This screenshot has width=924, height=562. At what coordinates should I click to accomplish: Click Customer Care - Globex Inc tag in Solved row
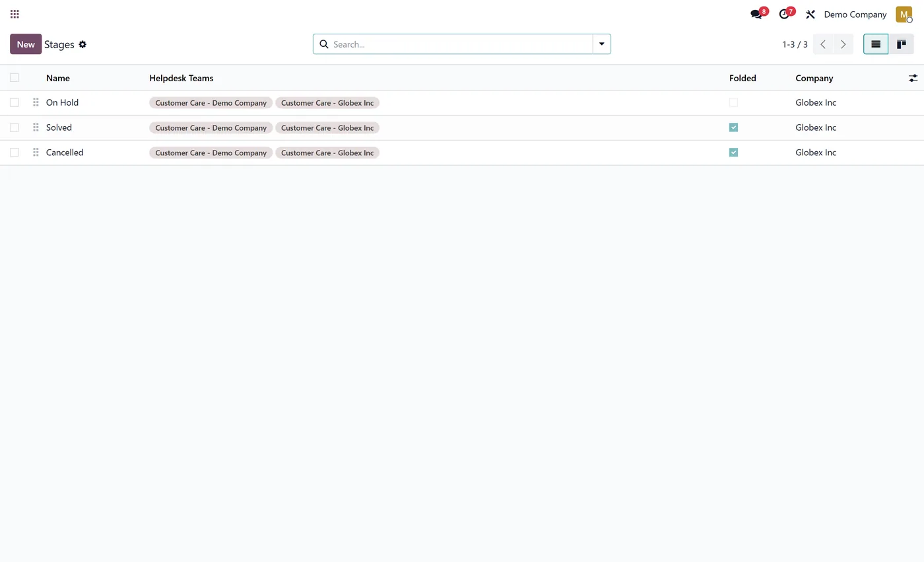click(x=327, y=128)
